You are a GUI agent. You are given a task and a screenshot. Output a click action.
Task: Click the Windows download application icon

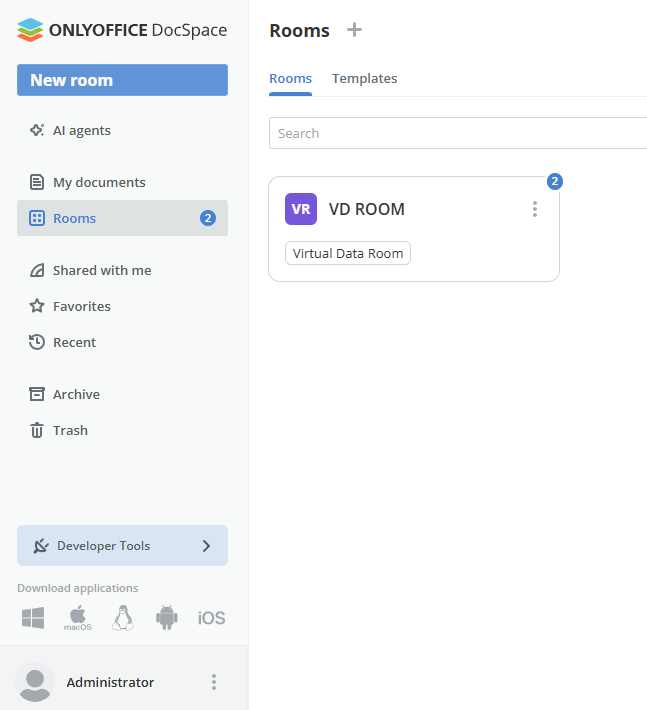tap(33, 618)
